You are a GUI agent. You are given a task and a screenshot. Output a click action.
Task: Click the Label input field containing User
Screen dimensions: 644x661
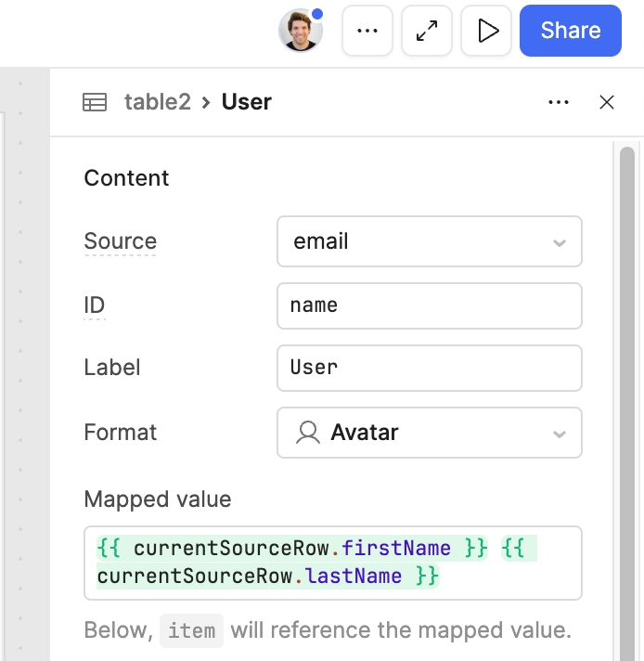tap(429, 368)
